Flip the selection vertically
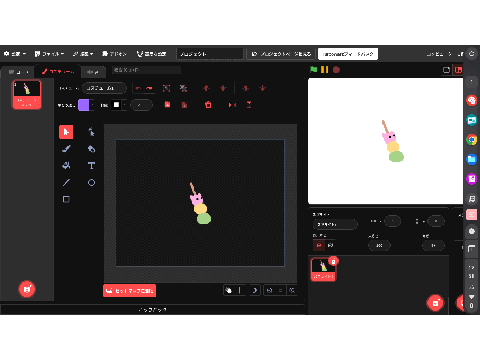480x360 pixels. [249, 105]
